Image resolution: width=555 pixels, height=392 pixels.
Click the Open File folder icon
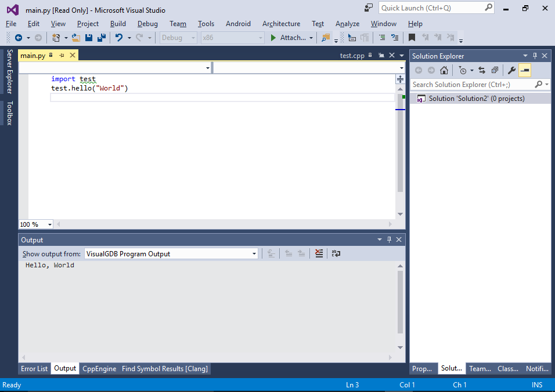coord(75,38)
